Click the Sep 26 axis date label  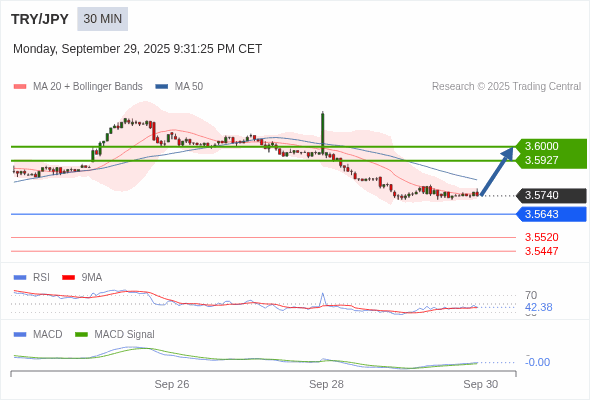pos(172,384)
